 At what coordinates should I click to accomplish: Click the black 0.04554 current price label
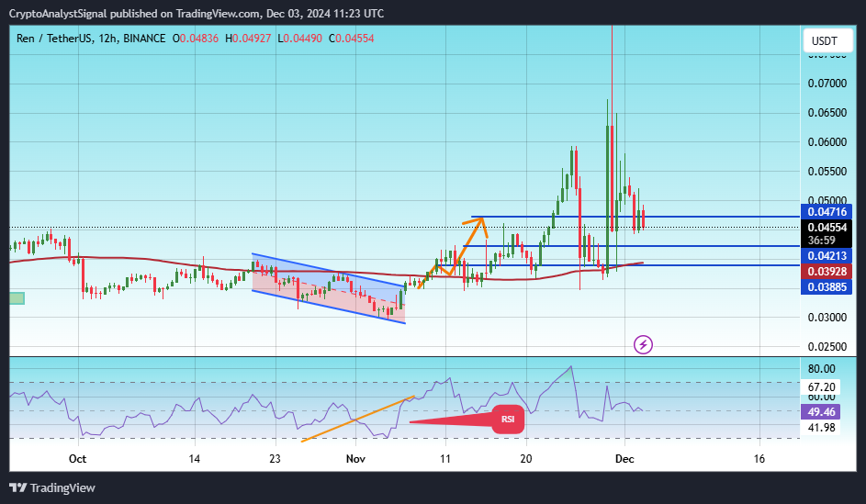coord(827,228)
